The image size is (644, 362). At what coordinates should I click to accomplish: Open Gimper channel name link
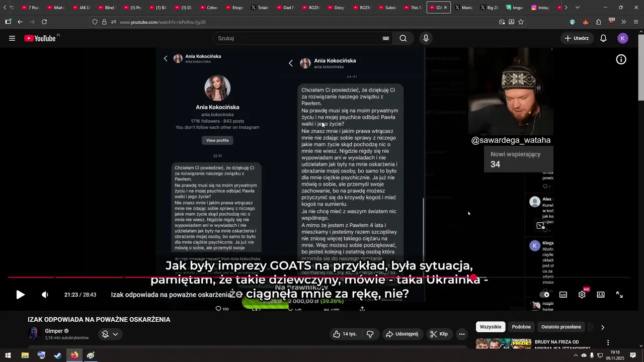pos(54,331)
